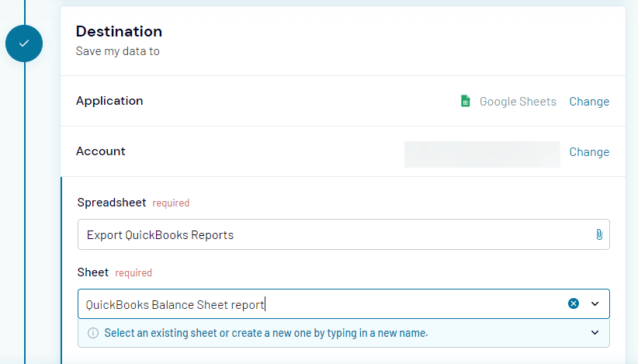638x364 pixels.
Task: Click the Spreadsheet input field
Action: coord(343,234)
